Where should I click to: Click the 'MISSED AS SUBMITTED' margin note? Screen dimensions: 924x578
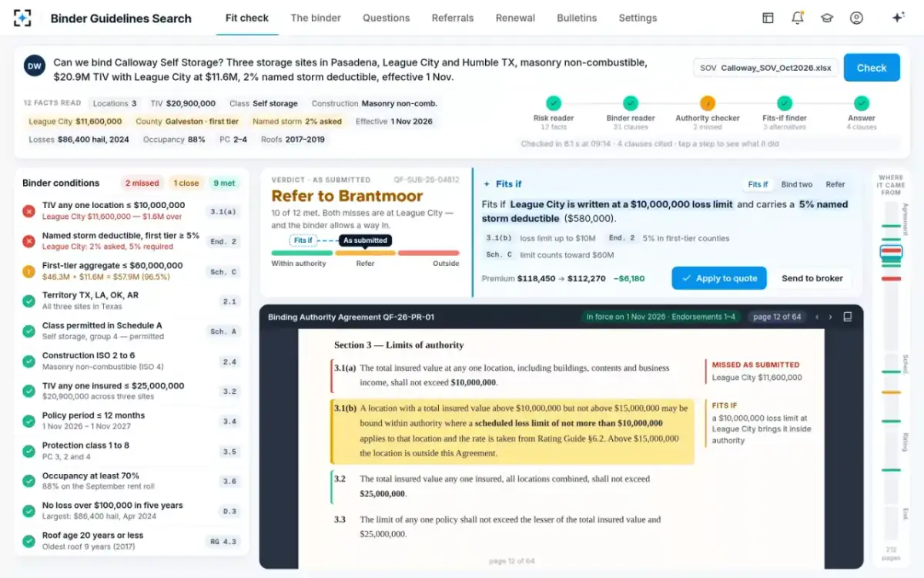755,371
